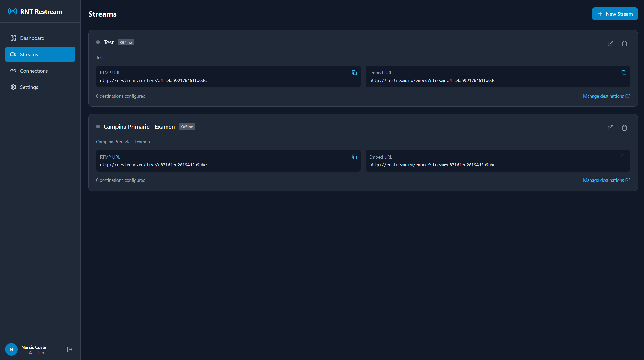Open the Connections menu item
The width and height of the screenshot is (644, 360).
pyautogui.click(x=34, y=71)
